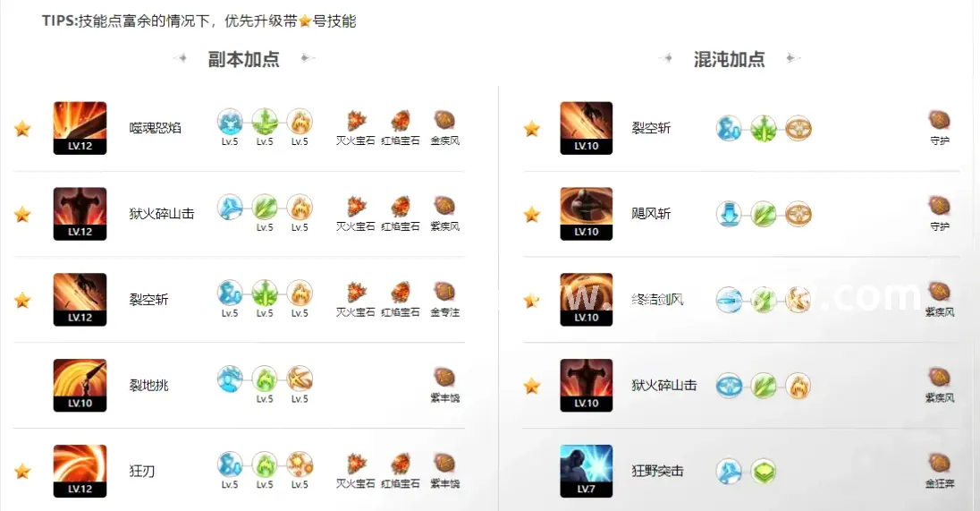The width and height of the screenshot is (980, 511).
Task: Select the 裂地挑 skill icon
Action: [x=80, y=386]
